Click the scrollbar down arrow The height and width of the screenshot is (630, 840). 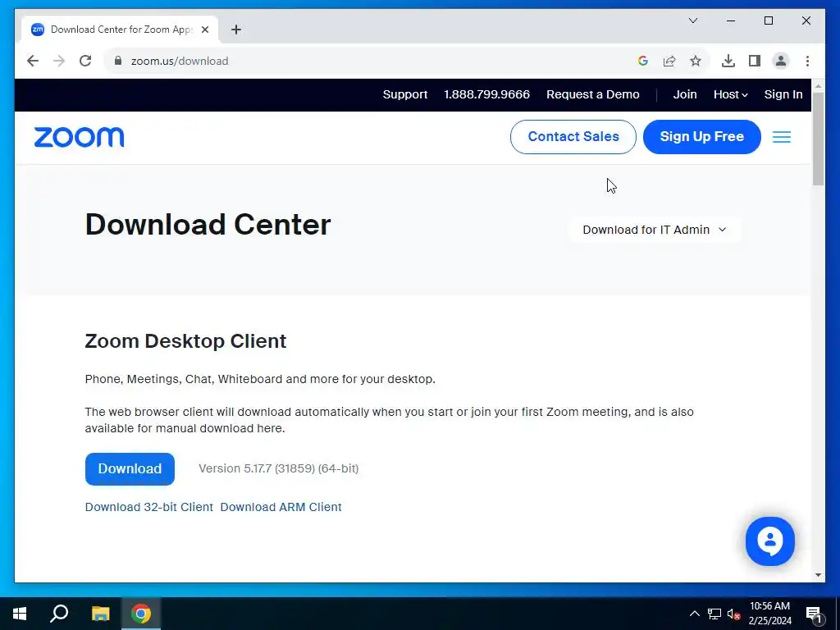pyautogui.click(x=818, y=575)
